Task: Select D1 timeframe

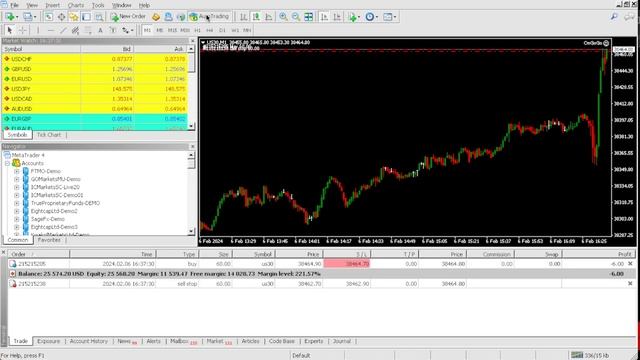Action: [222, 30]
